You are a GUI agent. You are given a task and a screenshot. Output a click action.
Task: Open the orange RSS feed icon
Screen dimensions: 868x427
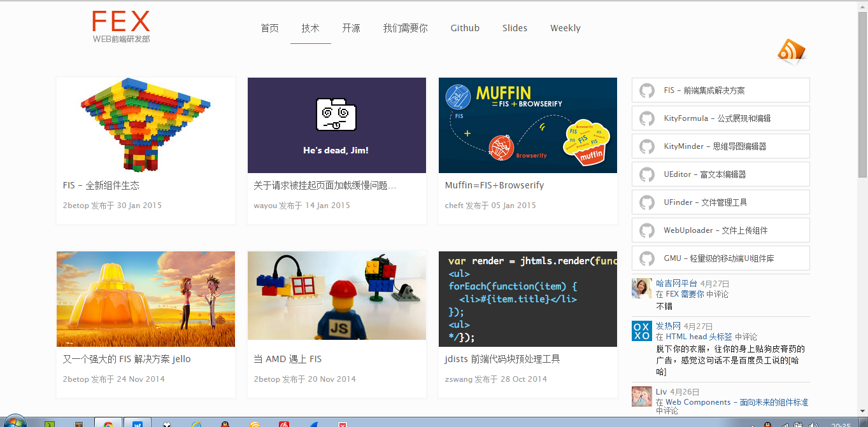pyautogui.click(x=792, y=52)
